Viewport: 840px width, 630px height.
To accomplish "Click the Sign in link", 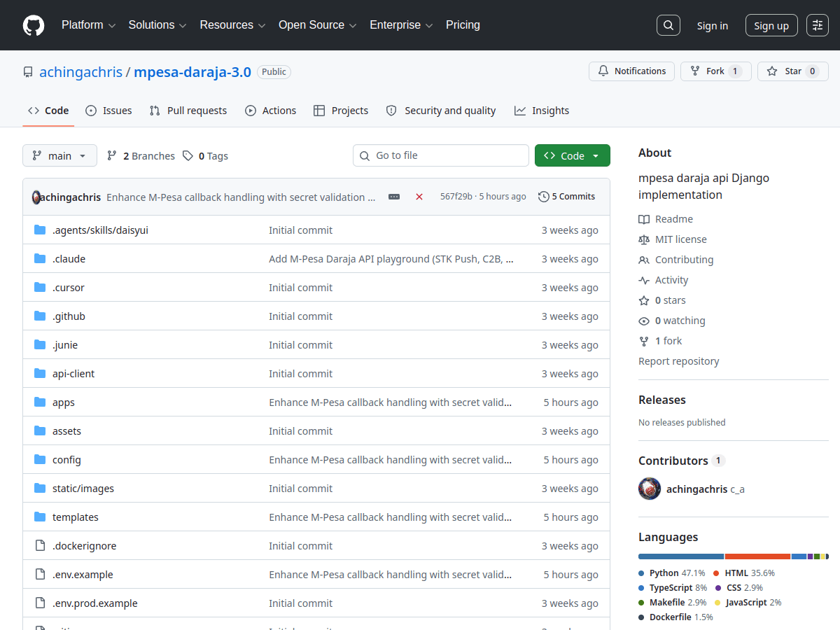I will pos(713,25).
